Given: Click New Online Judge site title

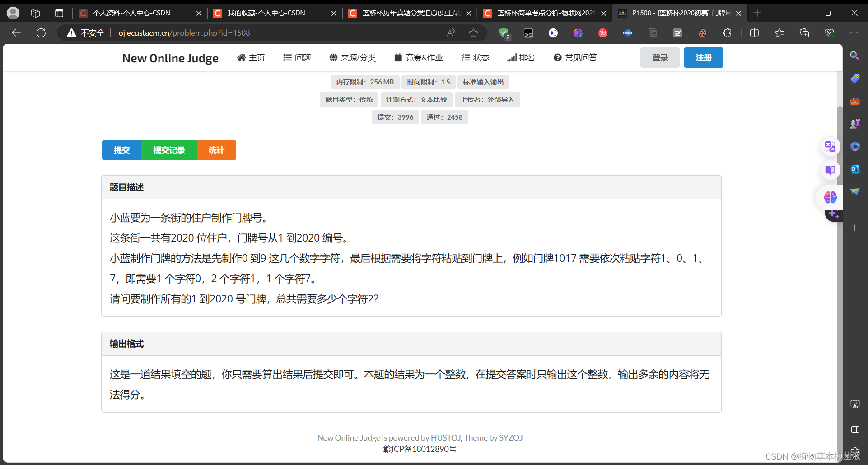Looking at the screenshot, I should coord(170,58).
